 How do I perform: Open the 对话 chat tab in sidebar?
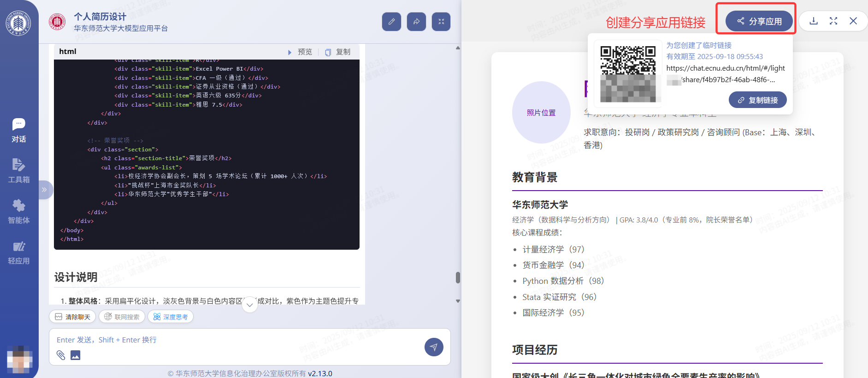click(19, 130)
